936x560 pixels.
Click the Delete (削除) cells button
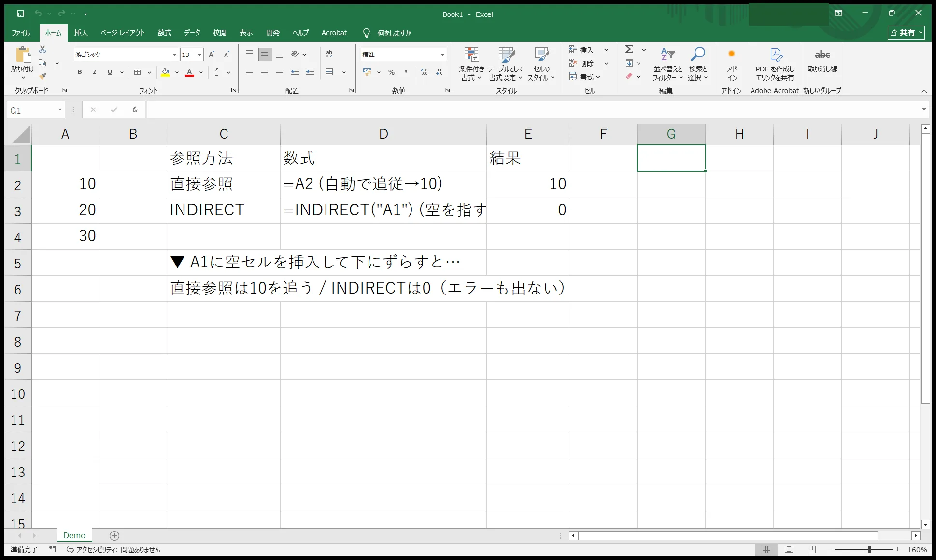click(582, 63)
